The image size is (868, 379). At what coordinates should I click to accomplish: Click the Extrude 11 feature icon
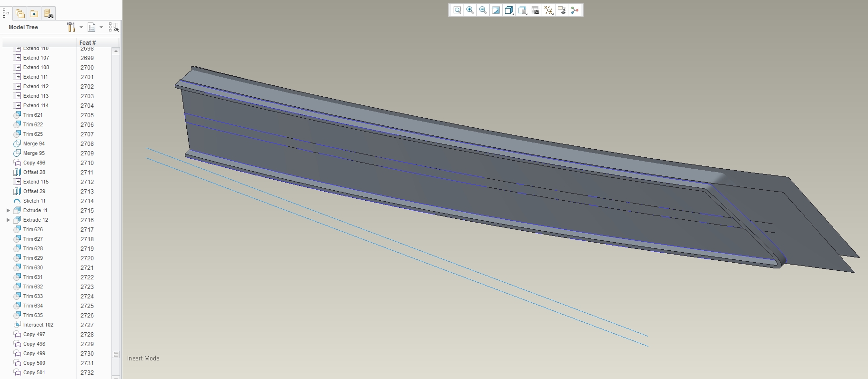pyautogui.click(x=18, y=210)
